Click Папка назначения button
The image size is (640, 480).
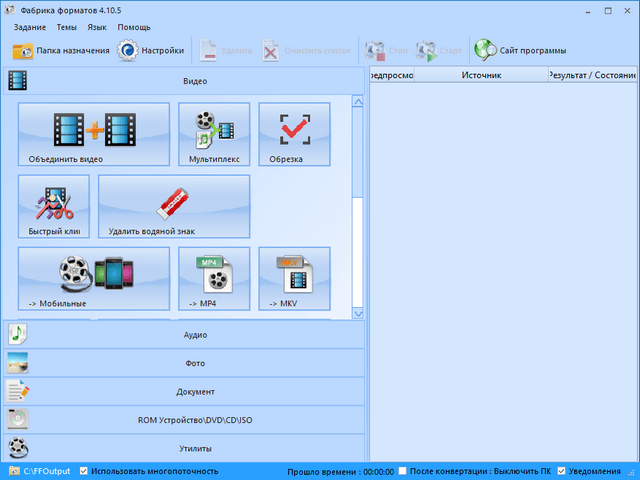coord(60,50)
